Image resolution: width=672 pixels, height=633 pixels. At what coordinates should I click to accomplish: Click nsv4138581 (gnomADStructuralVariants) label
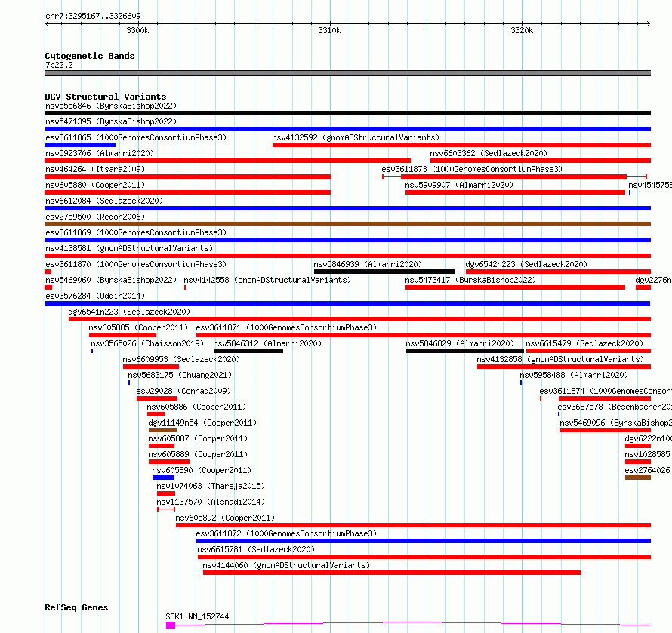pyautogui.click(x=129, y=248)
